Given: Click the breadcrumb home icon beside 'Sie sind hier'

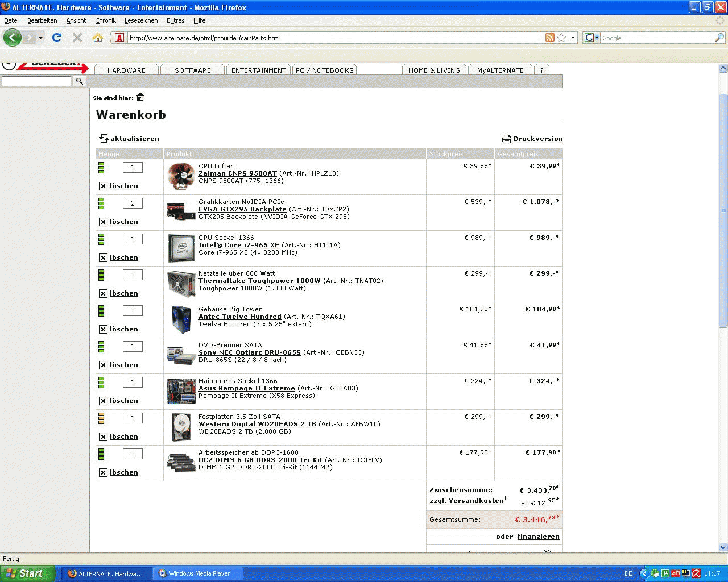Looking at the screenshot, I should (140, 97).
